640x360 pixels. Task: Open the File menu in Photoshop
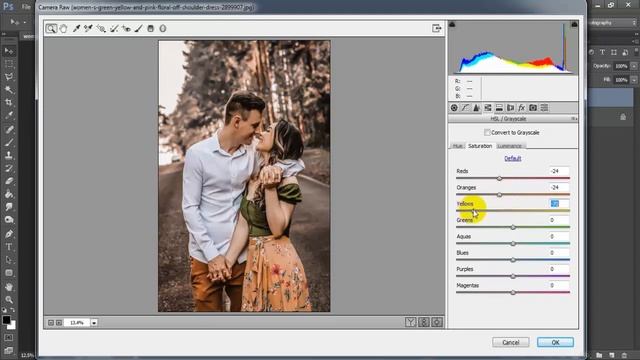coord(26,7)
